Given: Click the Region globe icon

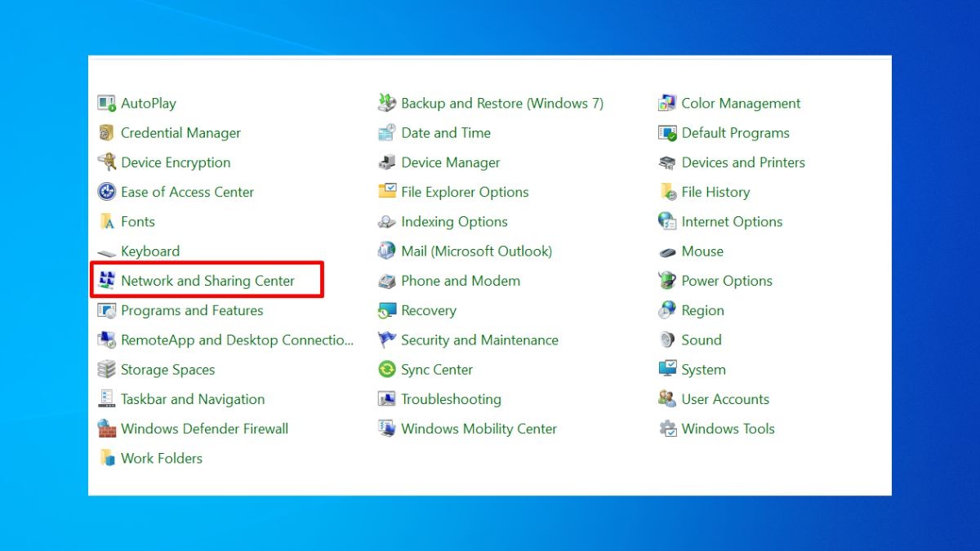Looking at the screenshot, I should 668,310.
